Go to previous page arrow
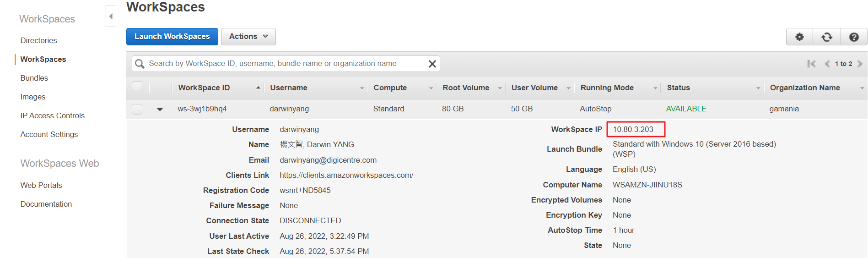868x258 pixels. click(827, 64)
